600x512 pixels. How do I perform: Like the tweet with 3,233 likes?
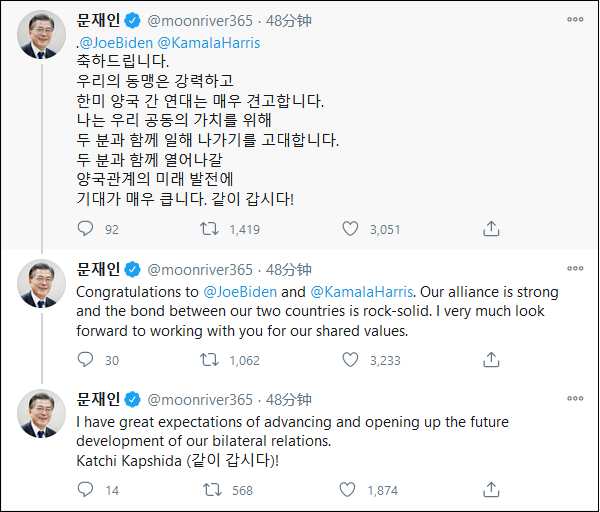pyautogui.click(x=350, y=360)
